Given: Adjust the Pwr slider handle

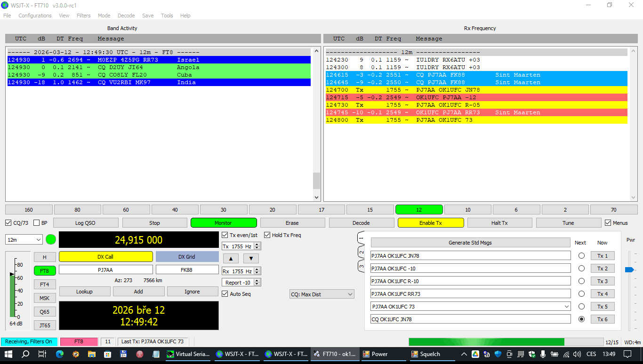Looking at the screenshot, I should tap(629, 269).
